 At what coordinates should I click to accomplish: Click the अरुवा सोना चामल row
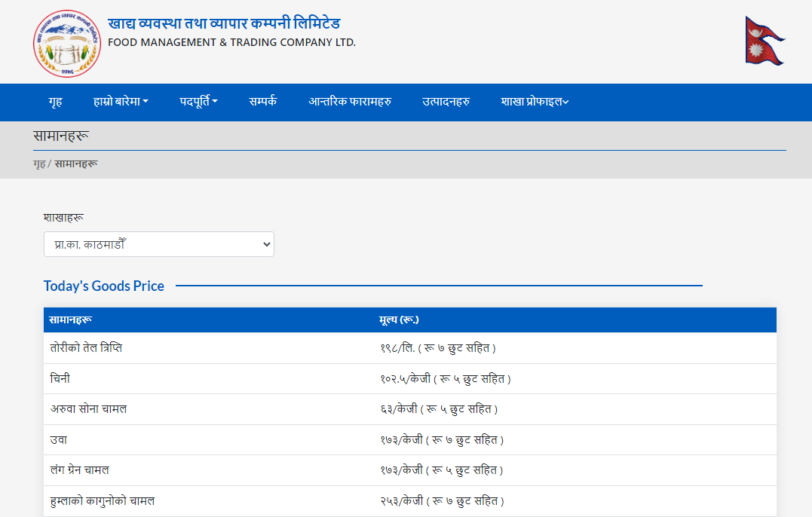click(88, 409)
